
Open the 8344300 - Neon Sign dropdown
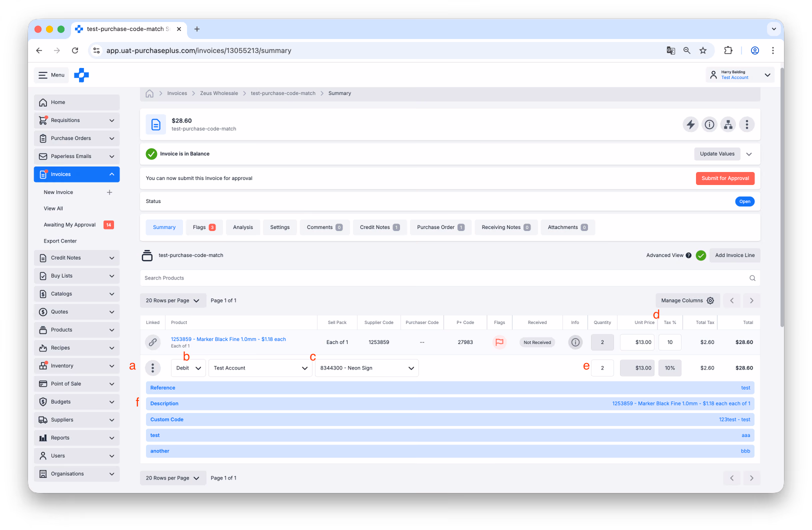tap(367, 368)
